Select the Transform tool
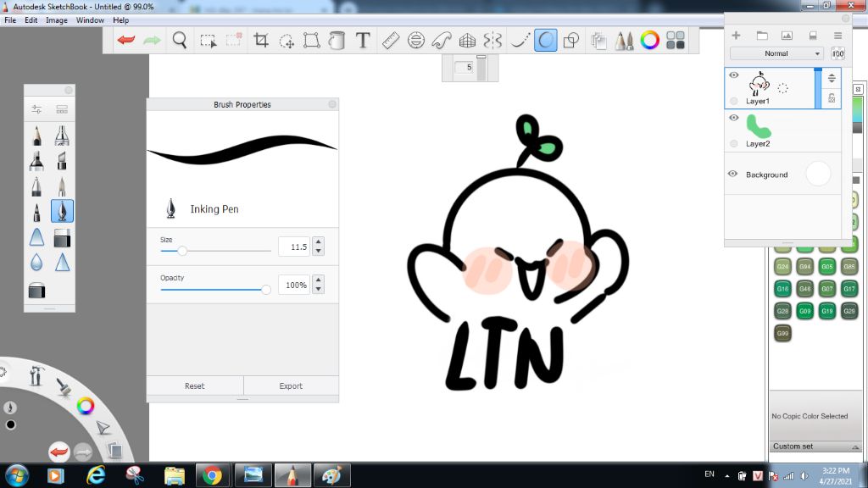The width and height of the screenshot is (868, 488). (x=312, y=41)
